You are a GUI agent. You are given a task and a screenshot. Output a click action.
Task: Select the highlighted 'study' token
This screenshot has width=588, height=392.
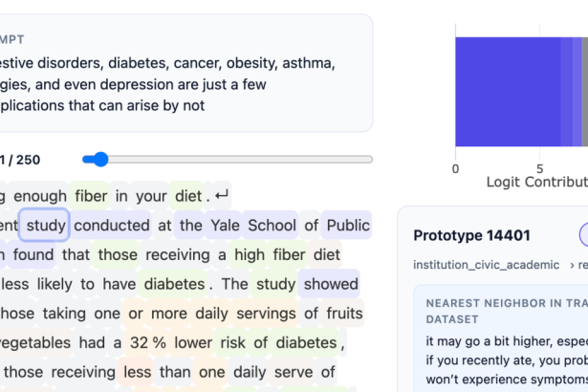(46, 226)
